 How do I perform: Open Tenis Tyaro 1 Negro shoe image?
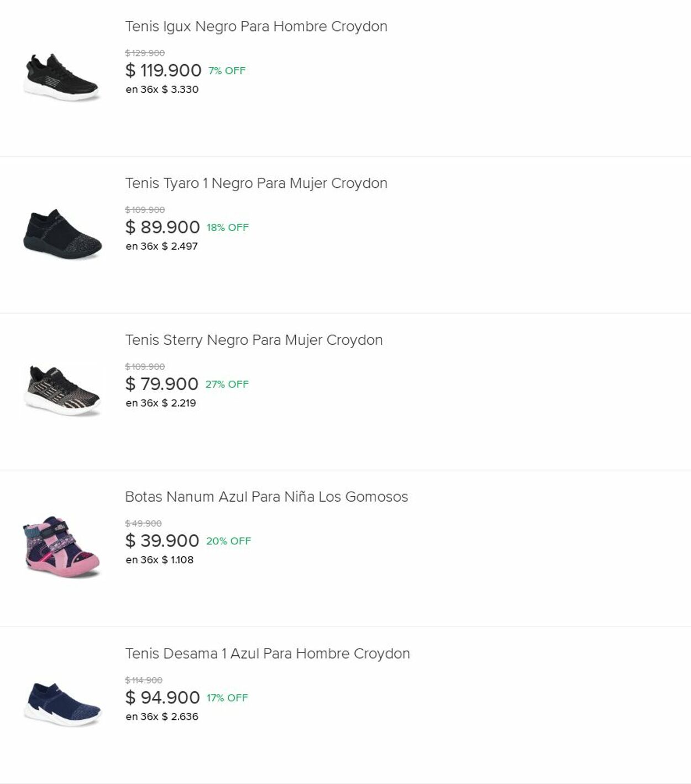click(62, 235)
